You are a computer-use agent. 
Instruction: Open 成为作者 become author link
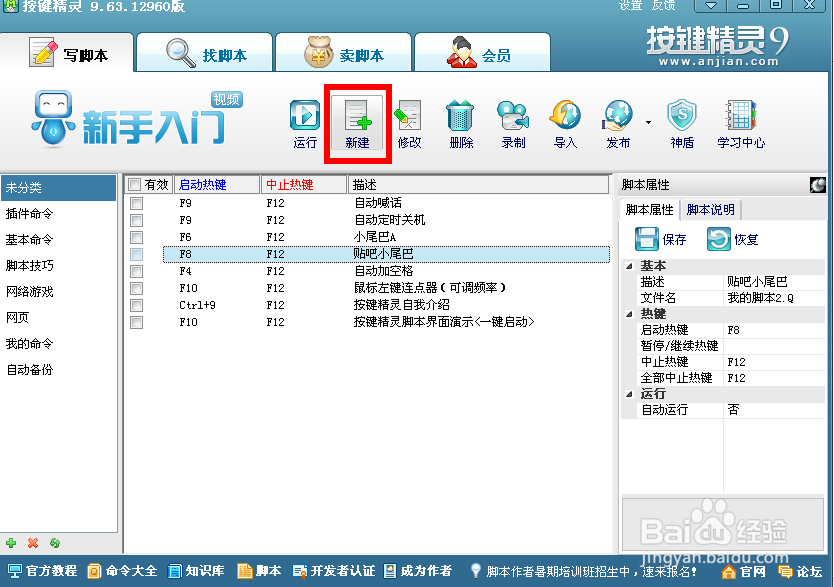point(418,571)
